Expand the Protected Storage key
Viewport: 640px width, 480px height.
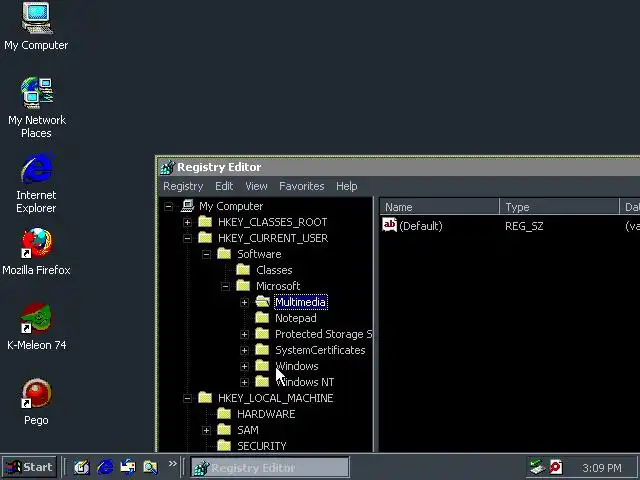[244, 334]
